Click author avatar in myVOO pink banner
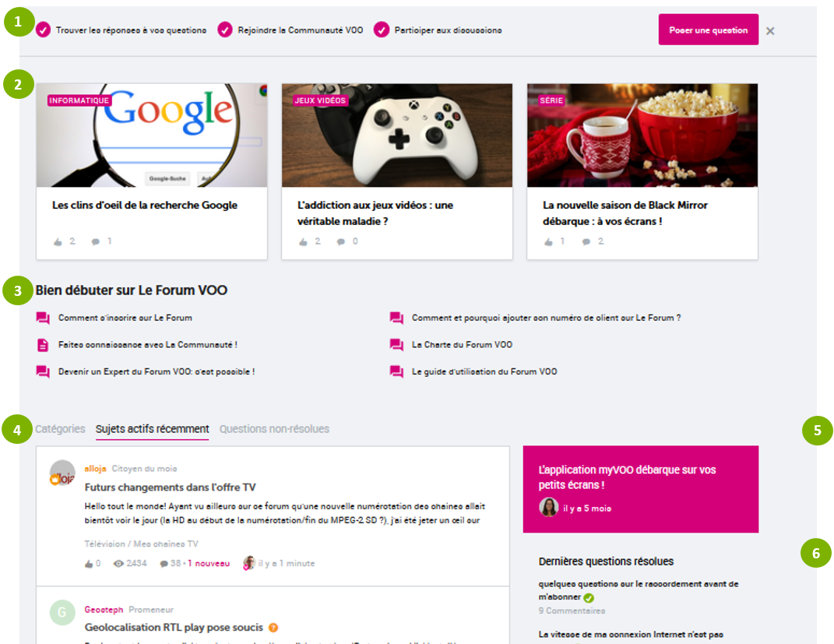The width and height of the screenshot is (834, 644). [x=548, y=507]
